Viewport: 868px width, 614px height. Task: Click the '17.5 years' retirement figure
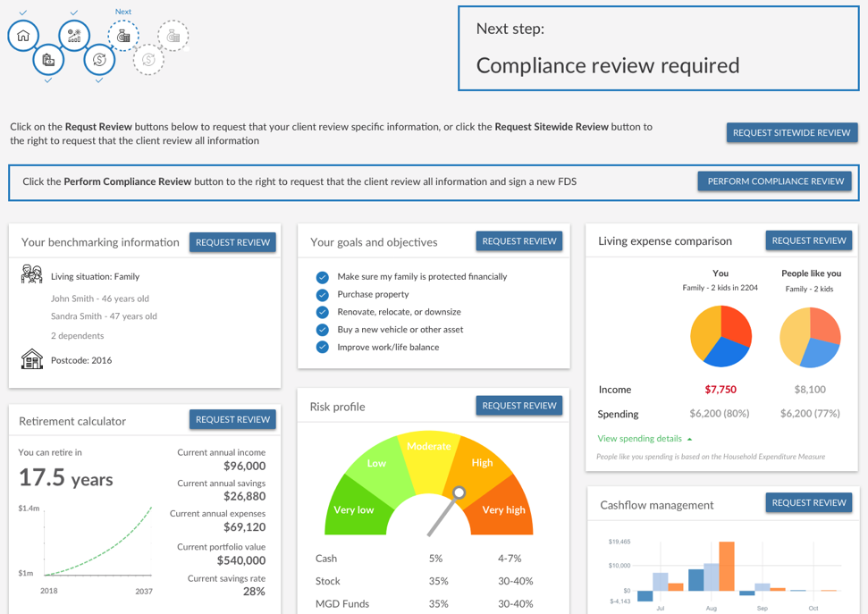[x=66, y=478]
